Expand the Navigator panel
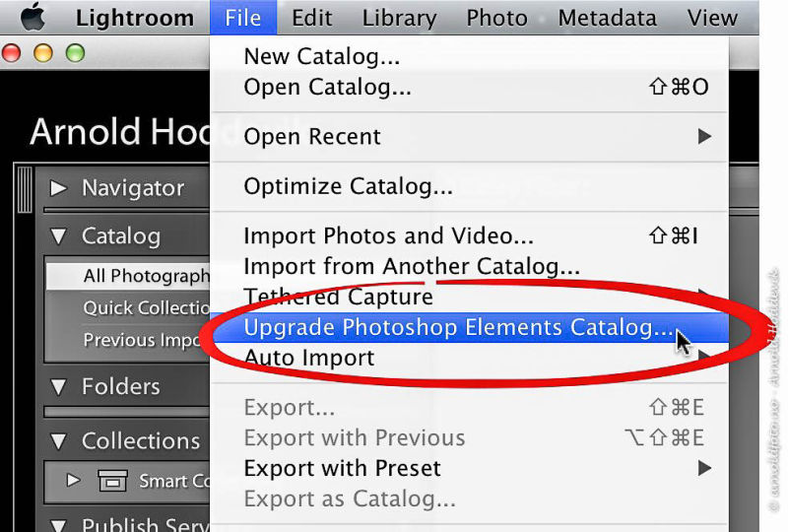The image size is (788, 532). pyautogui.click(x=58, y=188)
